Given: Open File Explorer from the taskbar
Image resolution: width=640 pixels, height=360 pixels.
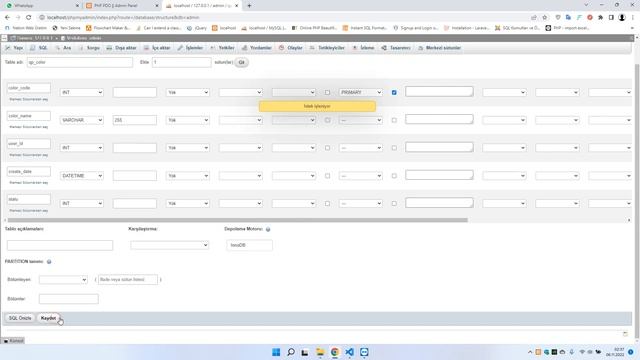Looking at the screenshot, I should [x=320, y=352].
